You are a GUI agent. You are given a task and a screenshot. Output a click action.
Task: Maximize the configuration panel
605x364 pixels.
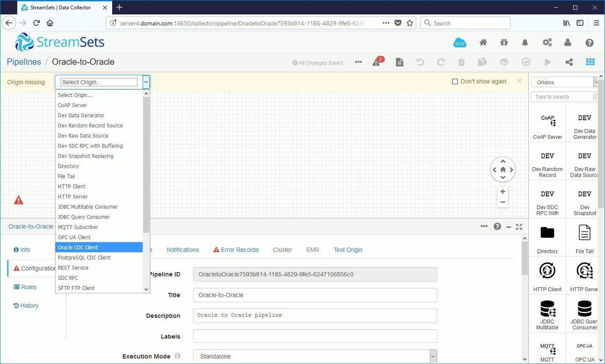coord(519,227)
